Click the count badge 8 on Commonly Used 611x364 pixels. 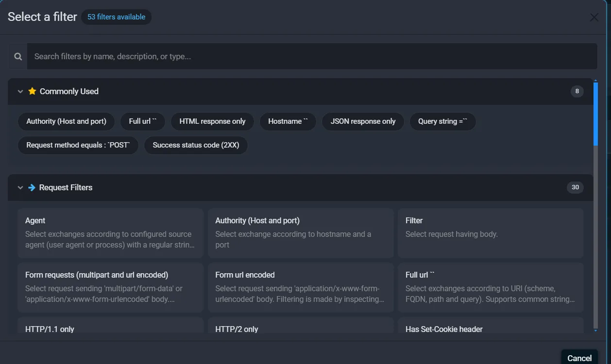click(x=577, y=91)
